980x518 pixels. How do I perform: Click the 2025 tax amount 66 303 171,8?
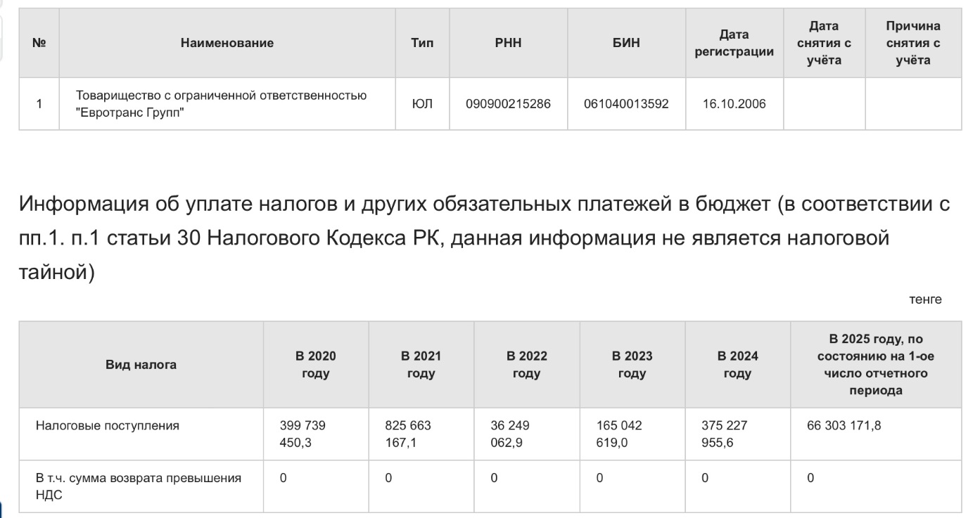[844, 426]
